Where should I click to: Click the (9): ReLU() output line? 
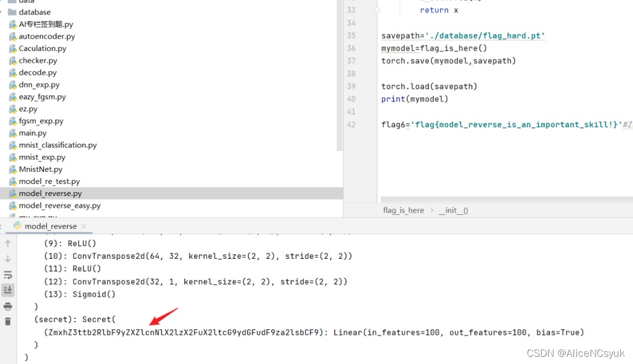coord(70,243)
